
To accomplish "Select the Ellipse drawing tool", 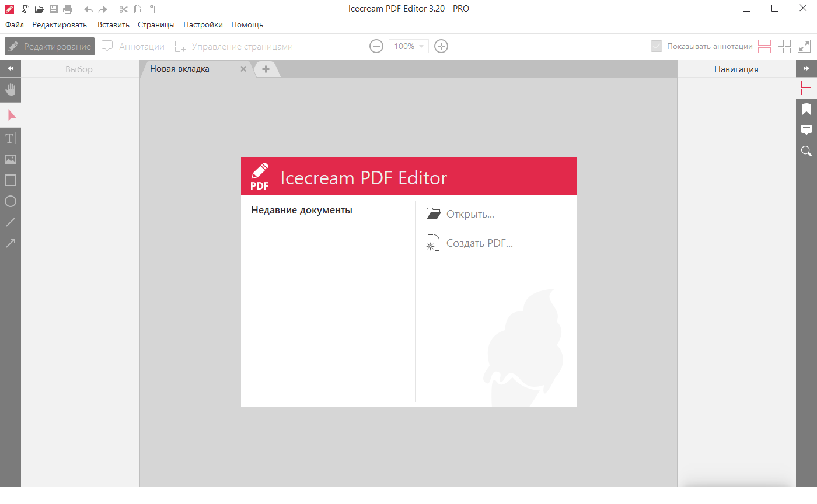I will (10, 201).
